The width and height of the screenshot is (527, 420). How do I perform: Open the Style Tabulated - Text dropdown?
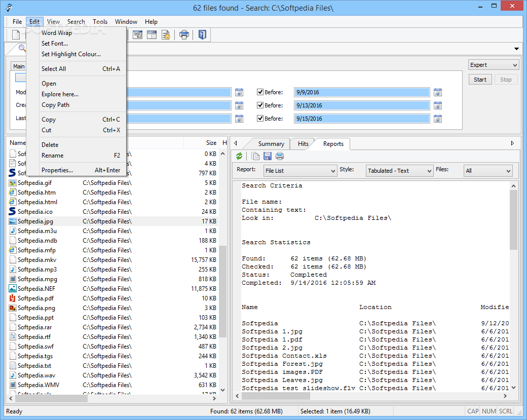click(x=399, y=171)
